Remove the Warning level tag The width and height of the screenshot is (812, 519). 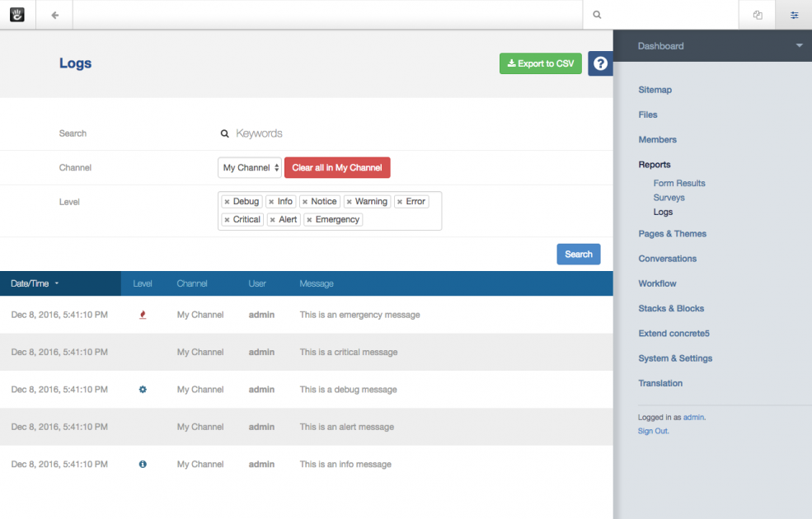[350, 202]
